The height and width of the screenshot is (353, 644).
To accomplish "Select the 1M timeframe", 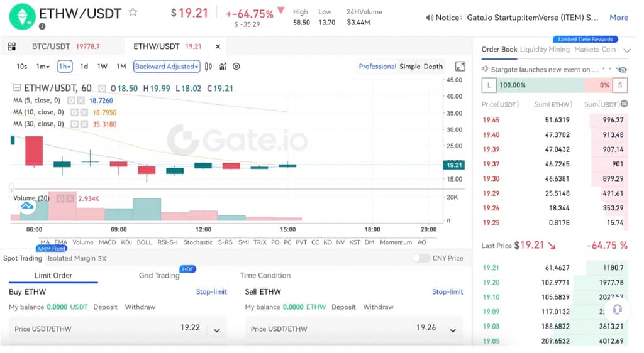I will click(121, 67).
